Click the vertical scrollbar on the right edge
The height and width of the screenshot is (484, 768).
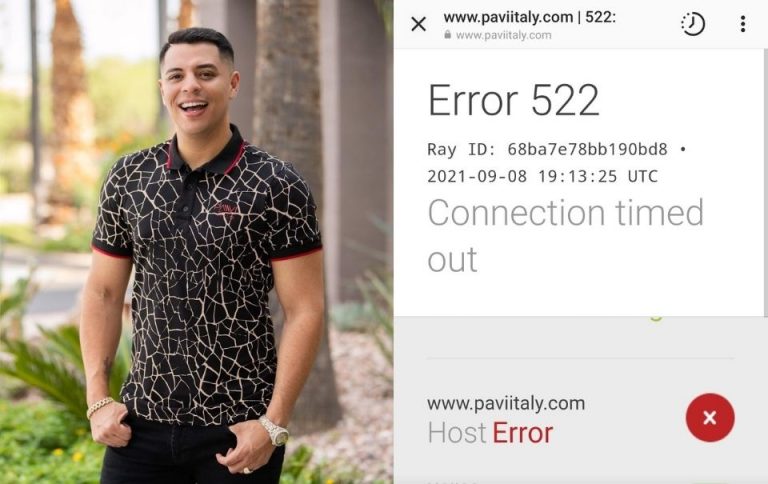pos(765,182)
